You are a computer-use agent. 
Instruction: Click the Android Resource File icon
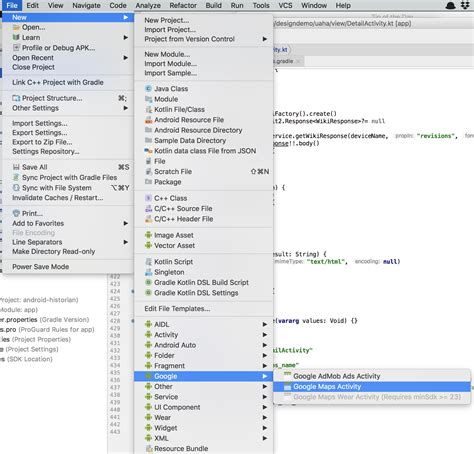[148, 120]
